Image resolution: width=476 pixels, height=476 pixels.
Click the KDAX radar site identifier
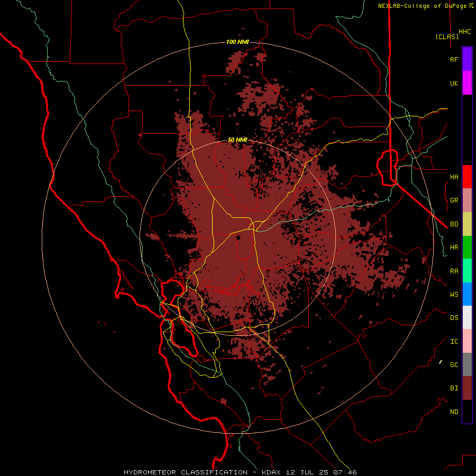271,472
